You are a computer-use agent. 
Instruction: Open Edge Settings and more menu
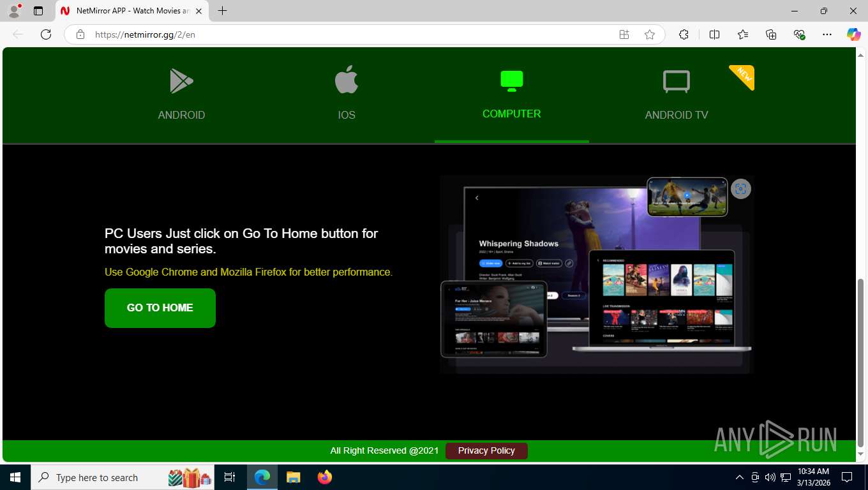pyautogui.click(x=827, y=34)
